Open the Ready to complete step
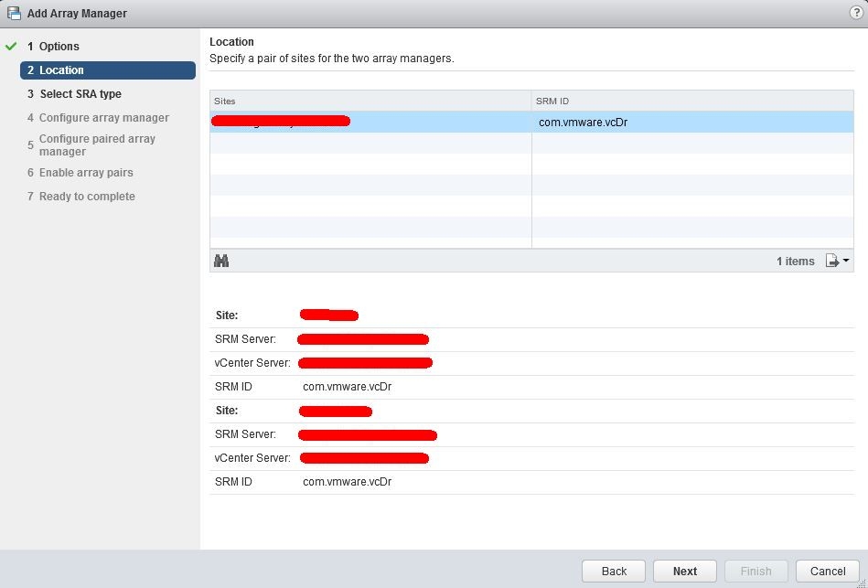Viewport: 868px width, 588px height. (x=87, y=197)
